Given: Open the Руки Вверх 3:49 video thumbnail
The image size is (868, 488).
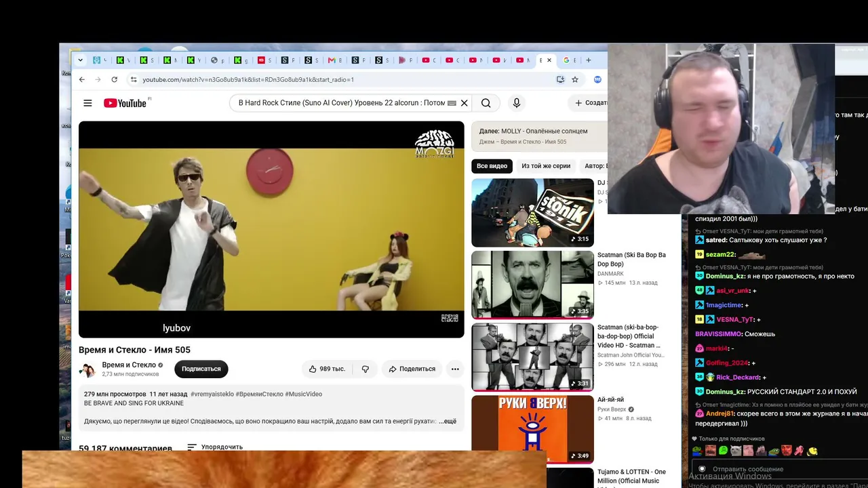Looking at the screenshot, I should click(x=532, y=428).
